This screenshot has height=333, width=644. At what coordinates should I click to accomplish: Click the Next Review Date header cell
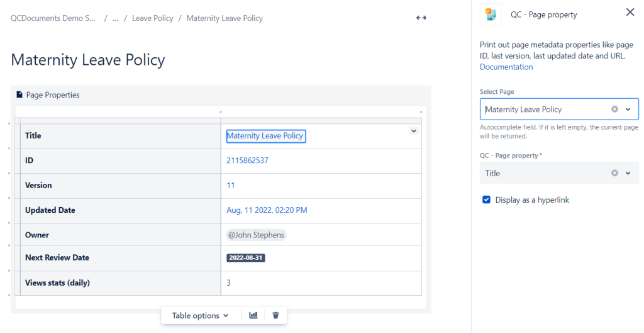tap(120, 258)
